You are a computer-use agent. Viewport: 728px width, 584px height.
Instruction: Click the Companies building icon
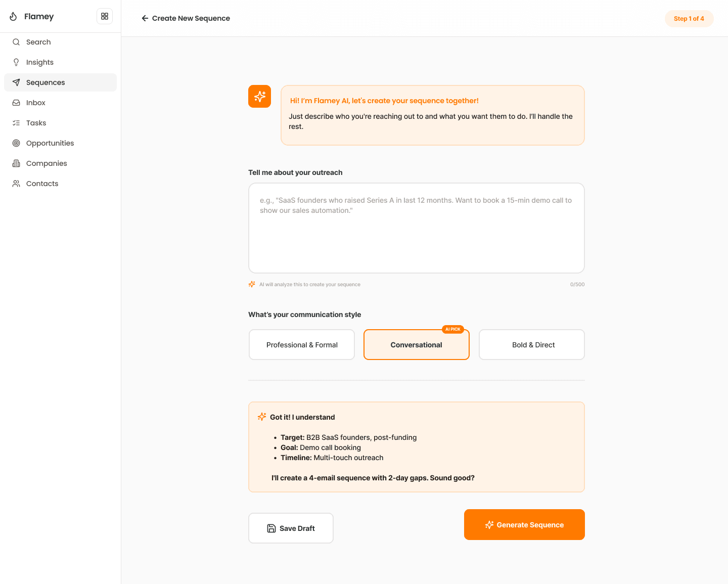pos(16,163)
